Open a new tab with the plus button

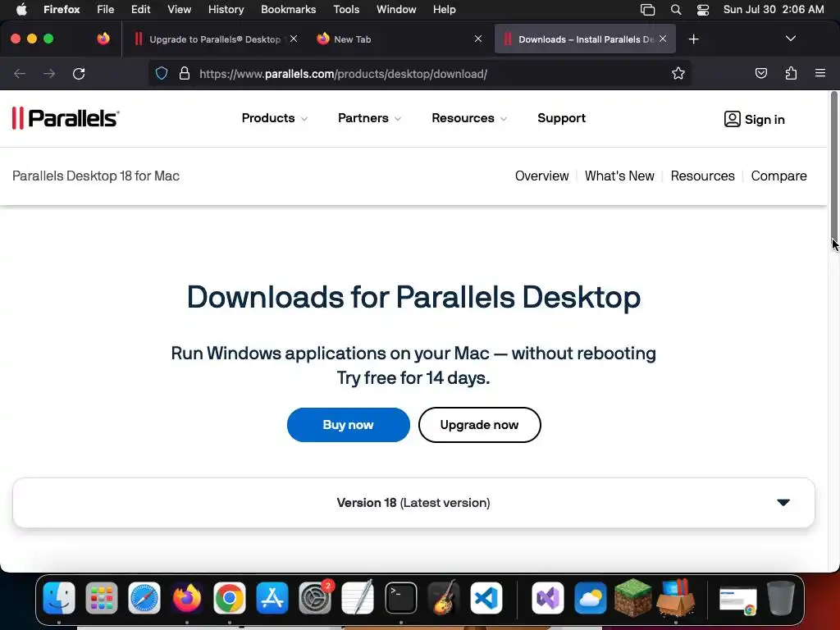[693, 39]
